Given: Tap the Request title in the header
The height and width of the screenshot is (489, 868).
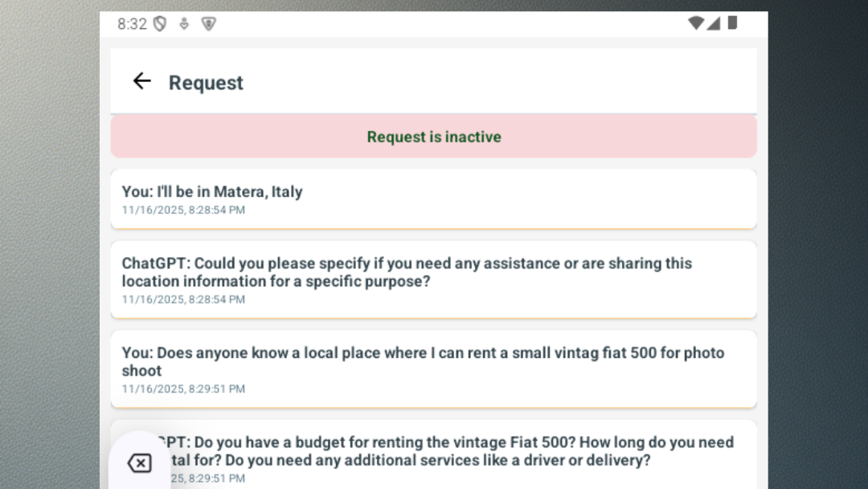Looking at the screenshot, I should tap(206, 81).
